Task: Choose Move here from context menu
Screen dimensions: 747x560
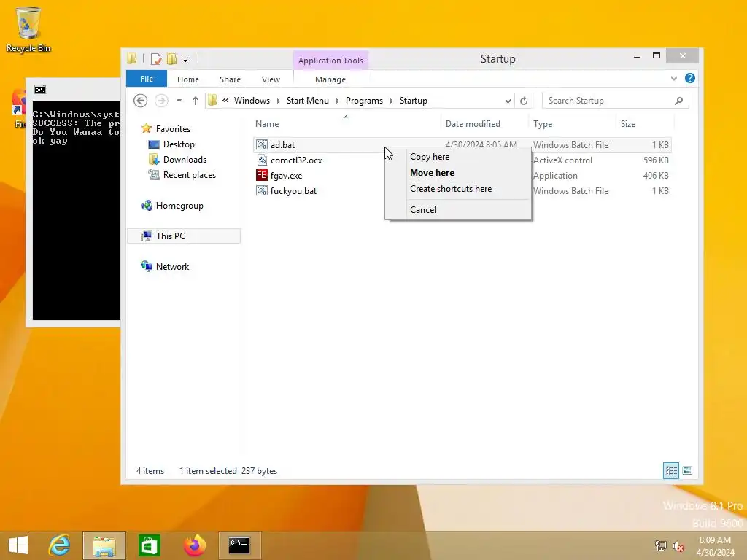Action: click(458, 173)
